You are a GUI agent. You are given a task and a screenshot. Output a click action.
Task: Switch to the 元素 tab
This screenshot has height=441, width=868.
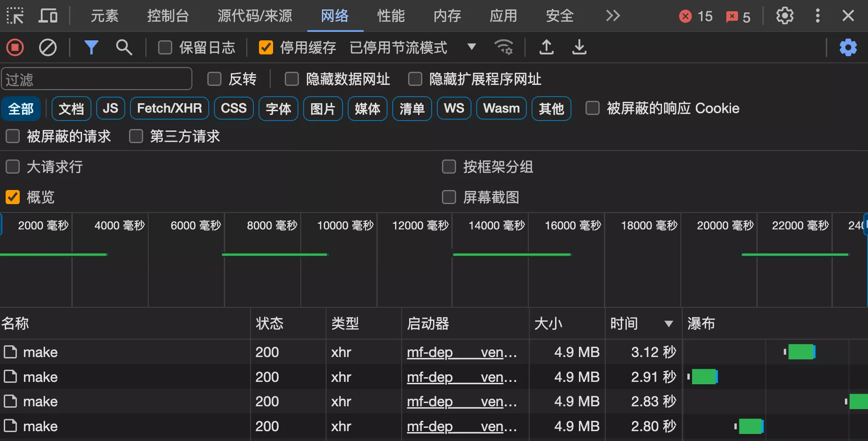tap(105, 16)
